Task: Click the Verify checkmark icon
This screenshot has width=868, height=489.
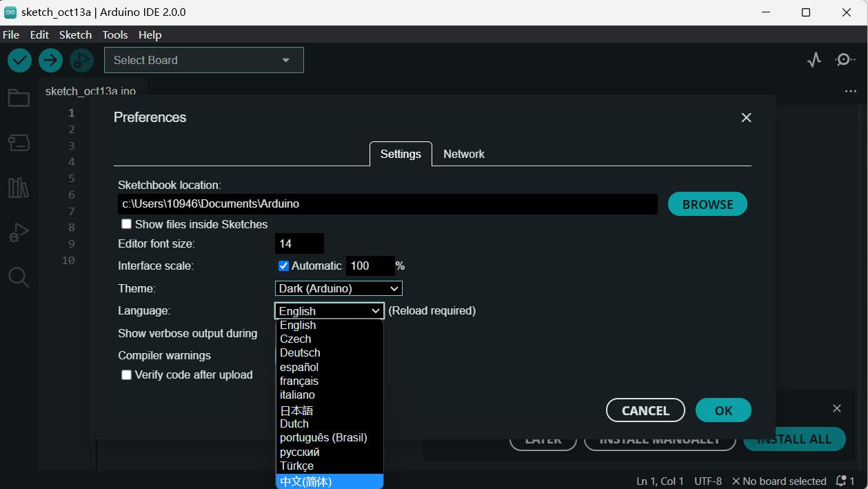Action: coord(19,60)
